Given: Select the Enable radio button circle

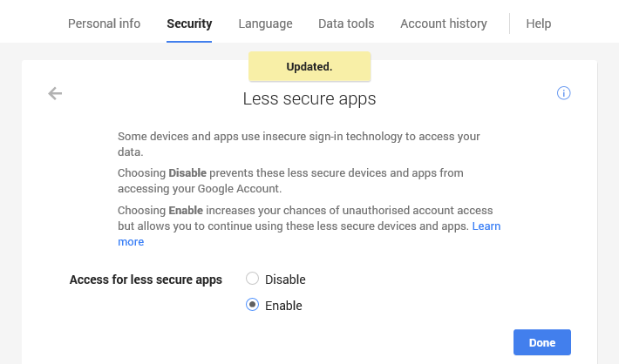Looking at the screenshot, I should coord(253,305).
